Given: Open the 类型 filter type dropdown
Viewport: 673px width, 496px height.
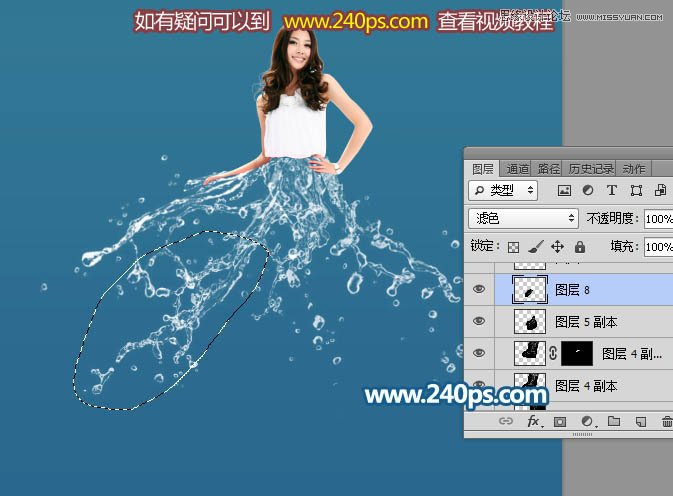Looking at the screenshot, I should [x=503, y=190].
